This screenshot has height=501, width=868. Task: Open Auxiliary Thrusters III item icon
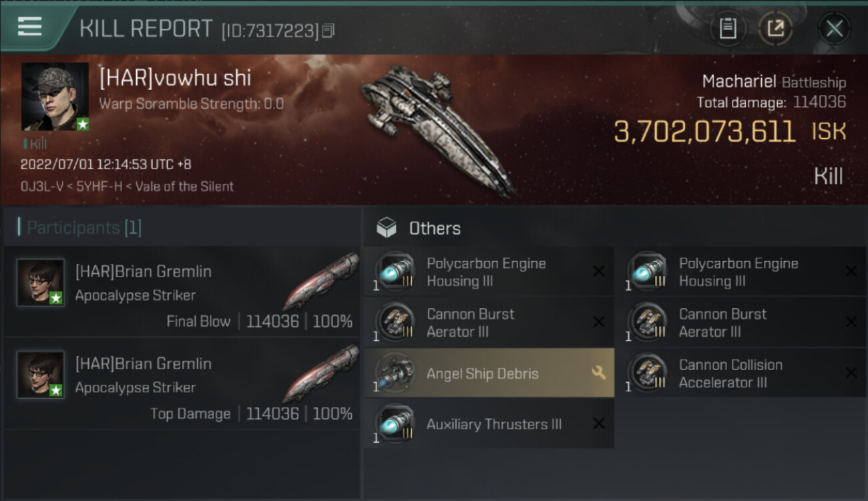click(395, 424)
